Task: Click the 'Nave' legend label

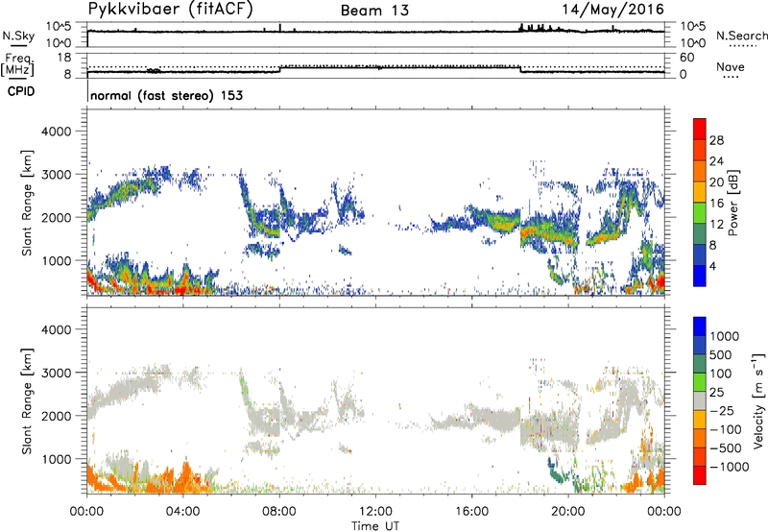Action: coord(731,66)
